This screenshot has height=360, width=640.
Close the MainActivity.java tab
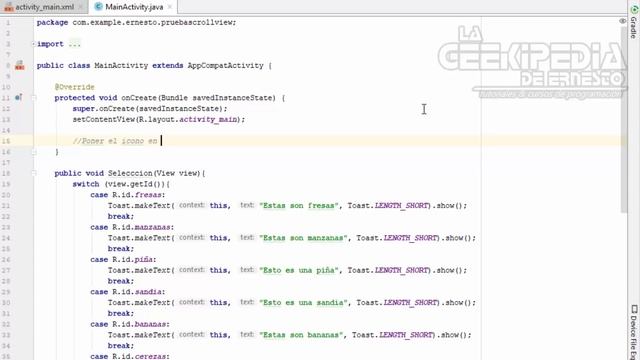(170, 7)
